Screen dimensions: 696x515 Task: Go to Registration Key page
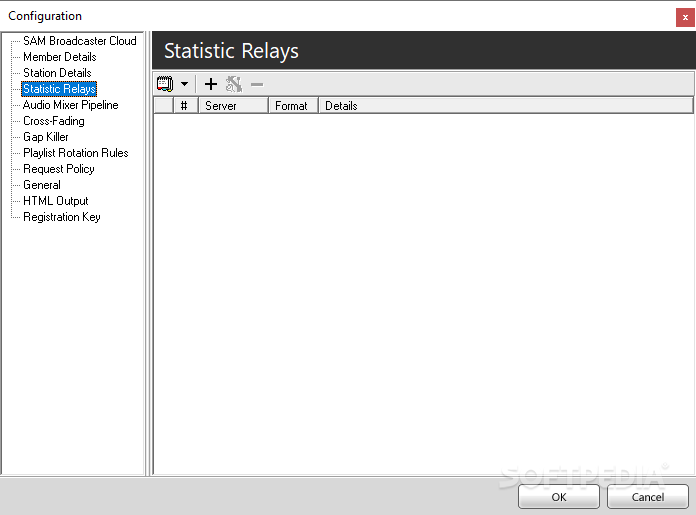point(62,217)
